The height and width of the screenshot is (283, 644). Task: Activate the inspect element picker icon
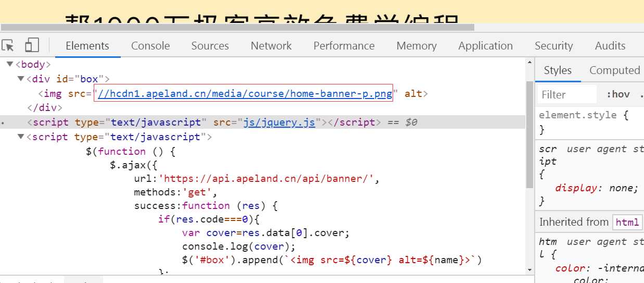[7, 46]
